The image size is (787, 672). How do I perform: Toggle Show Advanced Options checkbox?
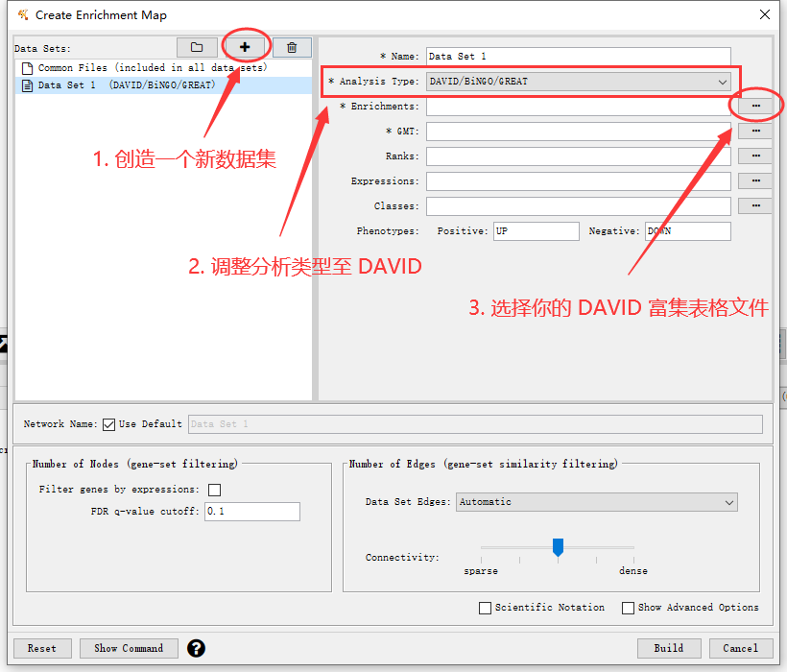(x=628, y=608)
